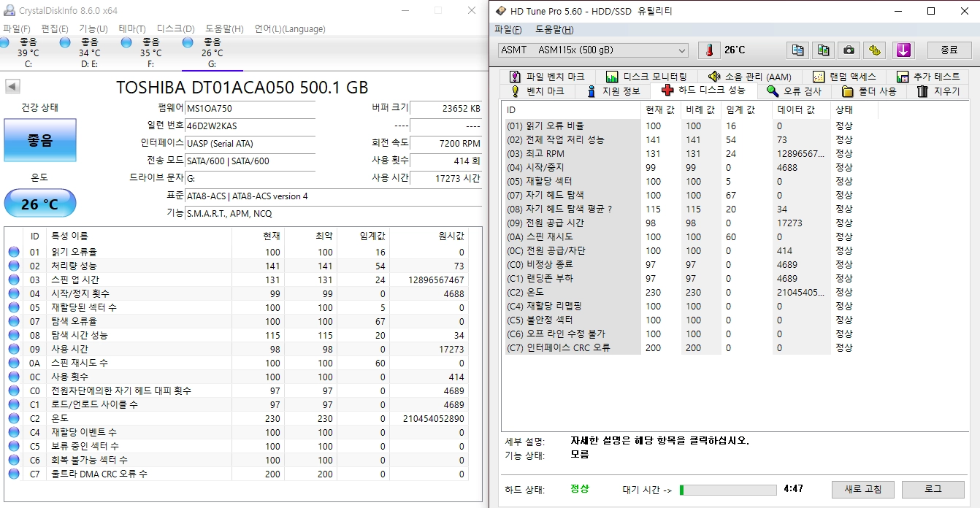Open HD Tune options gear icon
Viewport: 980px width, 508px height.
(x=874, y=50)
